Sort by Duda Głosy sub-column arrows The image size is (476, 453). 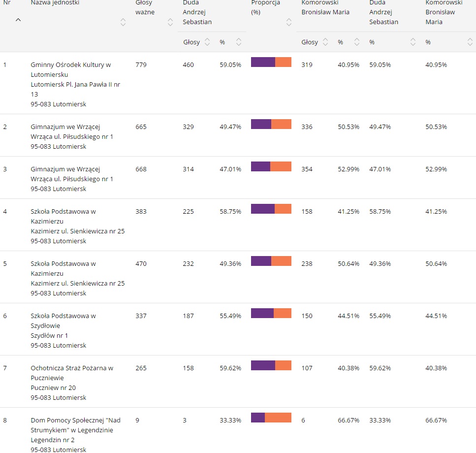point(207,42)
